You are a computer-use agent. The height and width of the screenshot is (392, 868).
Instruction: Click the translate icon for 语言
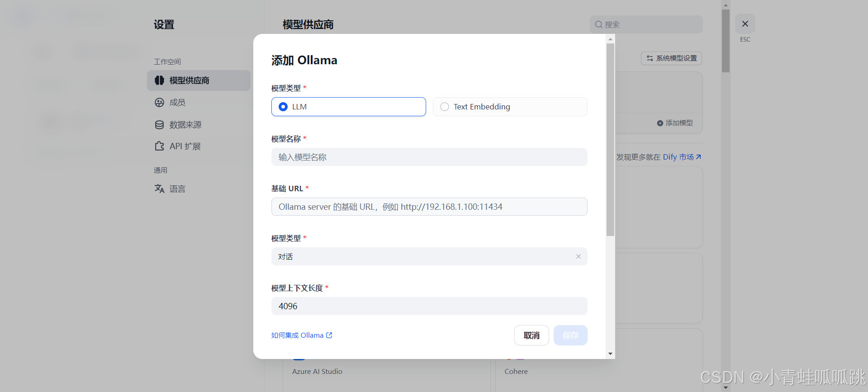159,189
